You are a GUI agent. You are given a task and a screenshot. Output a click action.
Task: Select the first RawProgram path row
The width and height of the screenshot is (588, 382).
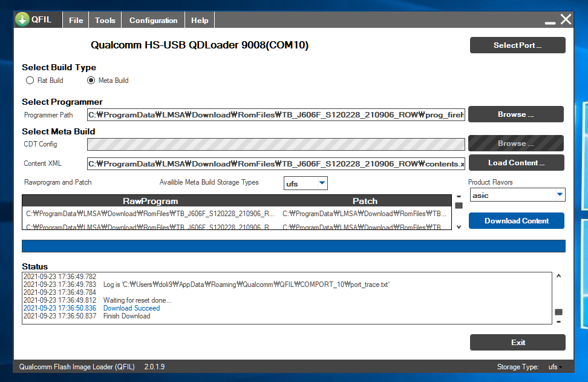151,214
